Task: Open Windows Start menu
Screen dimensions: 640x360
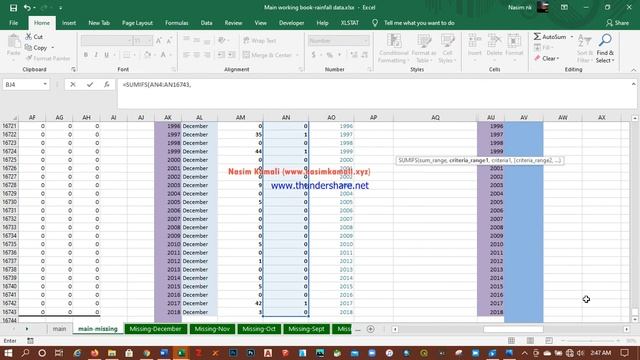Action: coord(8,353)
